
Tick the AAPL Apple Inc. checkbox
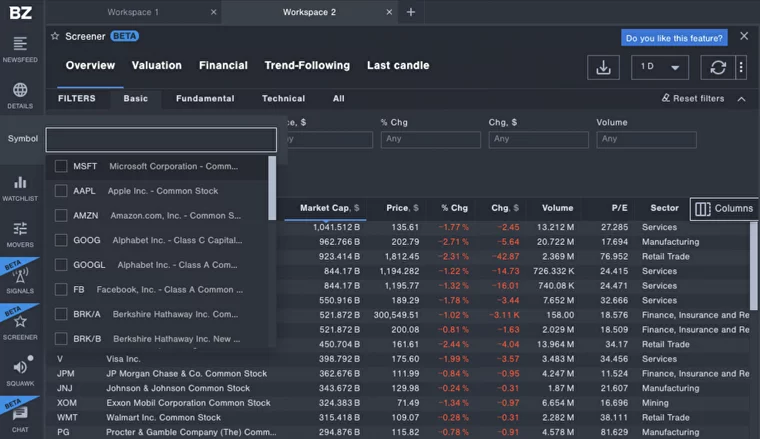61,191
